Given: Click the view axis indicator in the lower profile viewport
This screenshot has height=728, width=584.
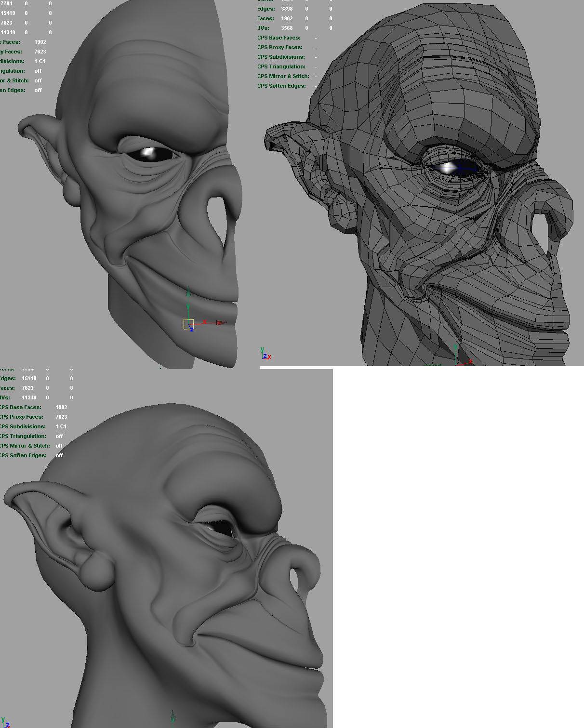Looking at the screenshot, I should tap(5, 722).
